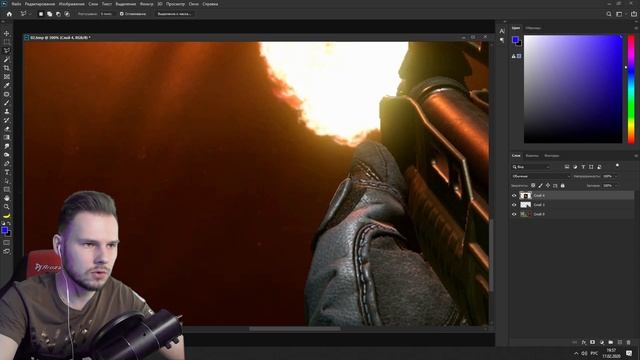Select the Frame tool

[7, 76]
